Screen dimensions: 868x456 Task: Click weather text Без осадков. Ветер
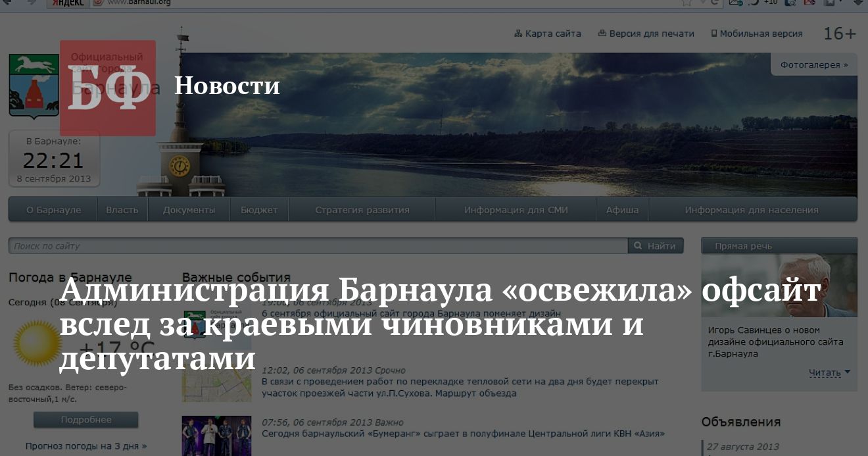pos(68,393)
